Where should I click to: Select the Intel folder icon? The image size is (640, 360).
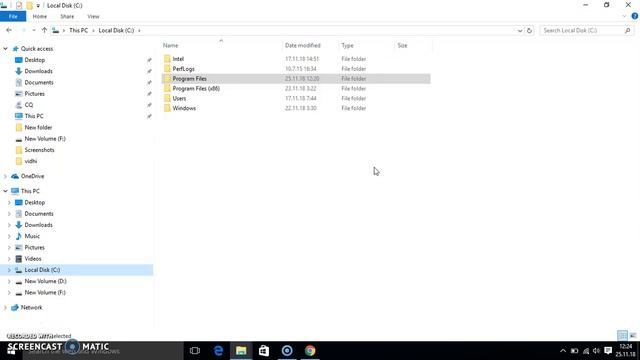tap(167, 59)
